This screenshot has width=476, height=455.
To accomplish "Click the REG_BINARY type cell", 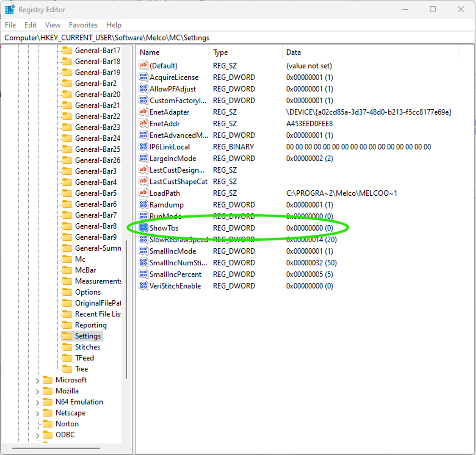I will [x=233, y=147].
